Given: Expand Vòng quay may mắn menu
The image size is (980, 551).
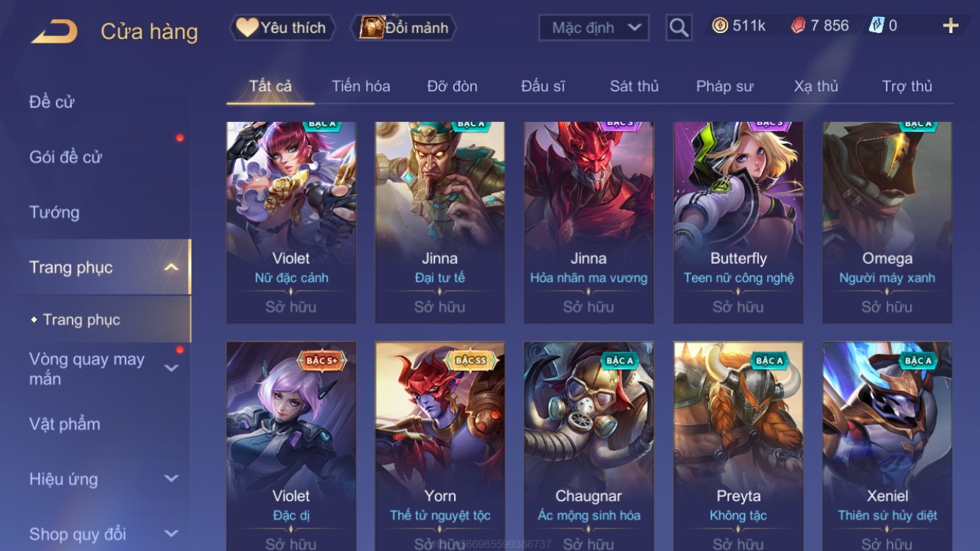Looking at the screenshot, I should [171, 368].
